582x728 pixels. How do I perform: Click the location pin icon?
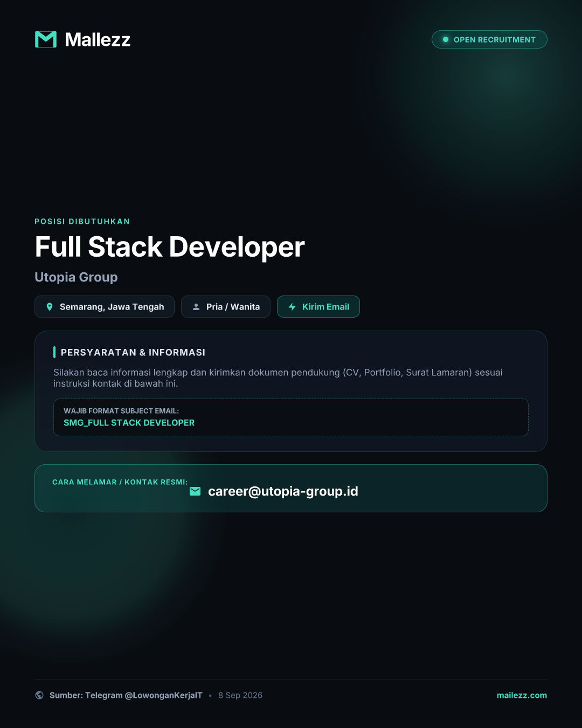click(50, 307)
